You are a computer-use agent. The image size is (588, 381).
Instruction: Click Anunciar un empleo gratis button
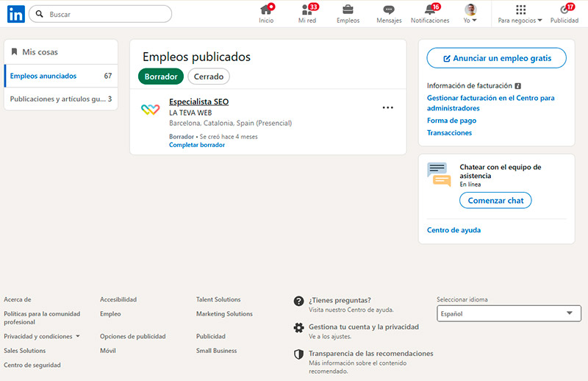(497, 58)
